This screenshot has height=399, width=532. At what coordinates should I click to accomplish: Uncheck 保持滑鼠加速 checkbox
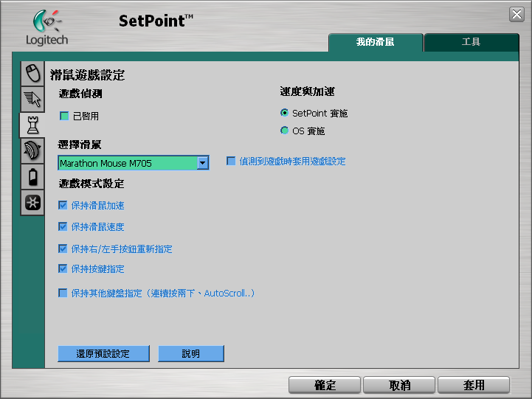click(x=63, y=205)
